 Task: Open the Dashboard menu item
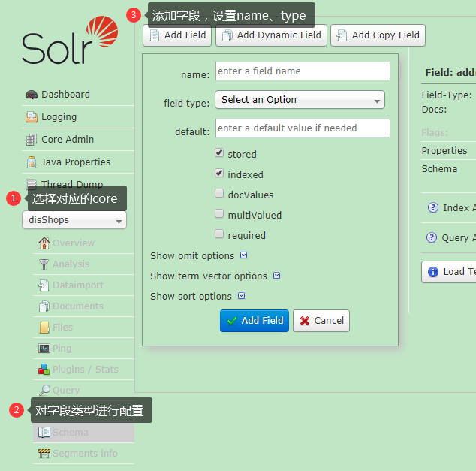tap(78, 95)
